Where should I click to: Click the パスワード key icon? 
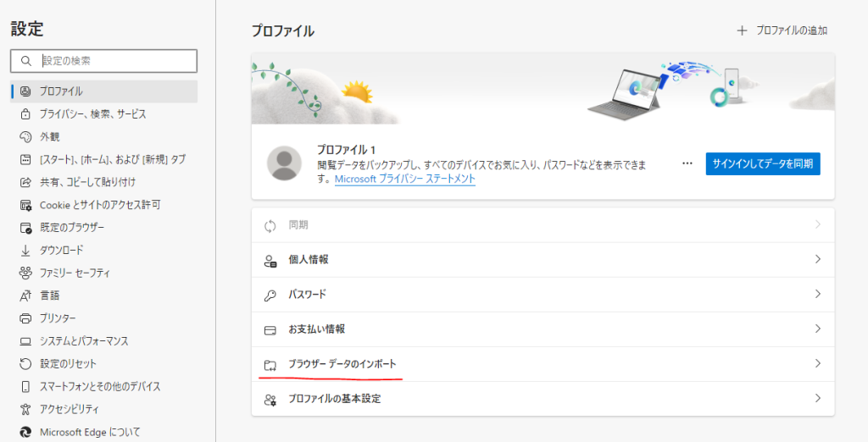coord(270,296)
